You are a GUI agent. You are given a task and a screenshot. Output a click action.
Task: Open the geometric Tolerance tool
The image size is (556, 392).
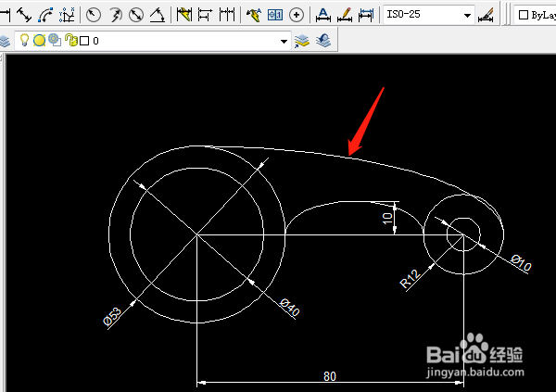tap(275, 15)
